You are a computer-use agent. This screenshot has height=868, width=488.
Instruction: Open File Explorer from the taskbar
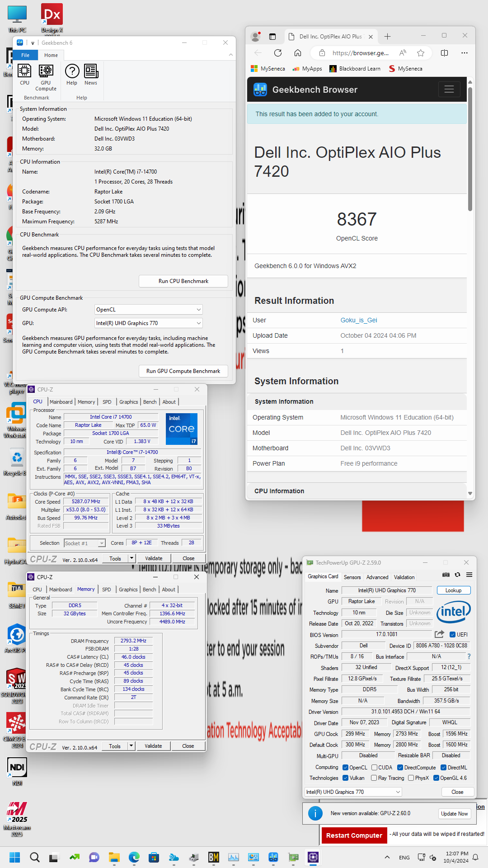pos(114,857)
